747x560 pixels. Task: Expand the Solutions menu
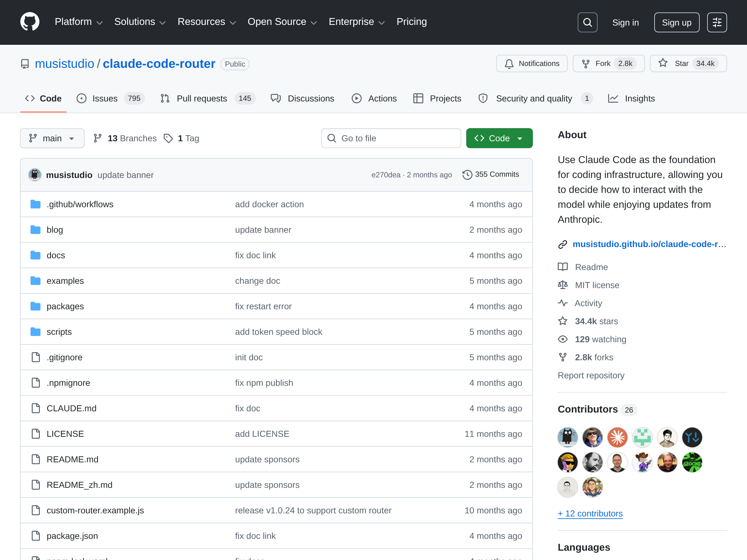click(x=140, y=22)
